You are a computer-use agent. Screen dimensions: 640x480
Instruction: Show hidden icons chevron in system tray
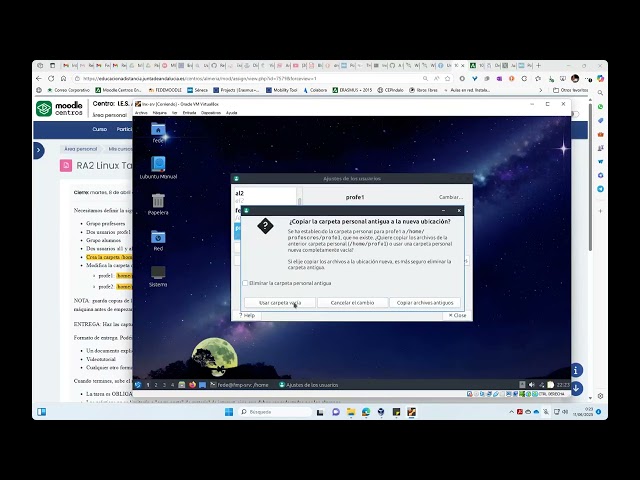tap(511, 412)
